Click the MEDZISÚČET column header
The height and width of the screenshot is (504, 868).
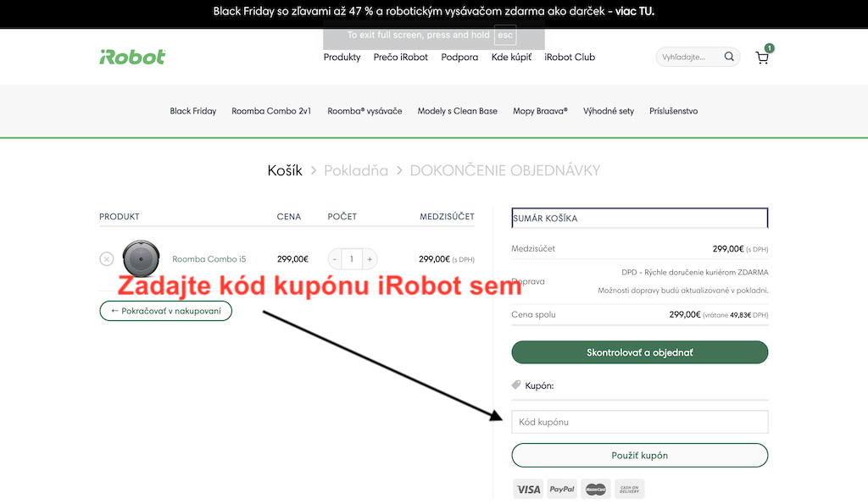(x=447, y=216)
